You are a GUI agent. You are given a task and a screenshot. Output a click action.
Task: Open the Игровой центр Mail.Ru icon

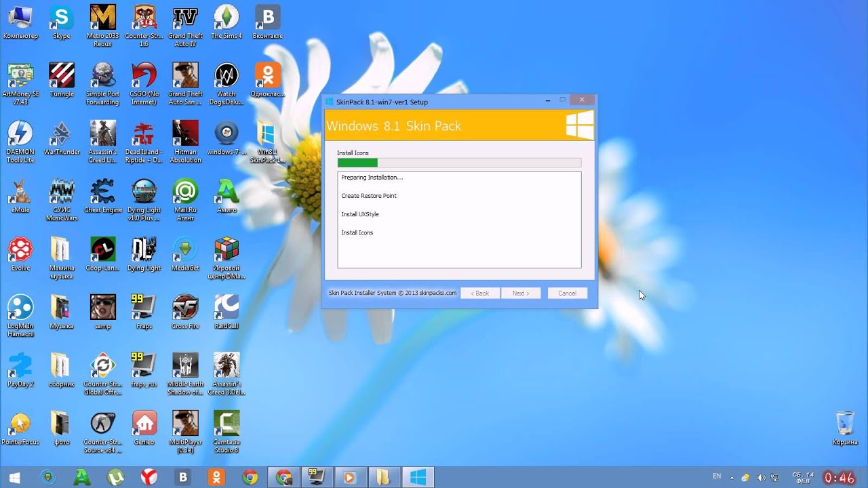coord(226,258)
